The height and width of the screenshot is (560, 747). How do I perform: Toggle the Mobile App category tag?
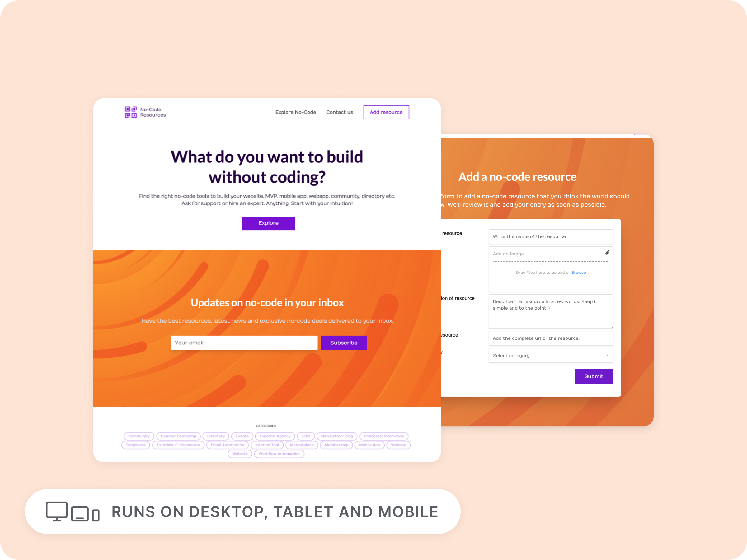(368, 445)
